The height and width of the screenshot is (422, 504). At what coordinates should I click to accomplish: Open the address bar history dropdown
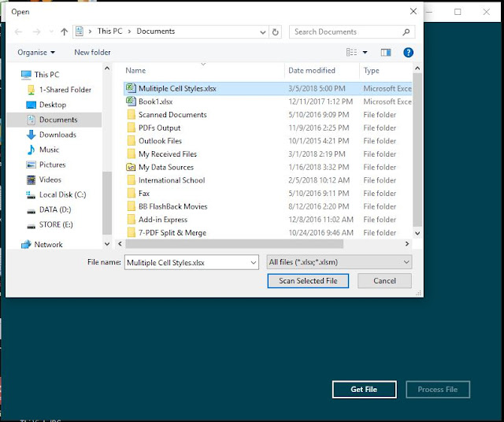262,32
